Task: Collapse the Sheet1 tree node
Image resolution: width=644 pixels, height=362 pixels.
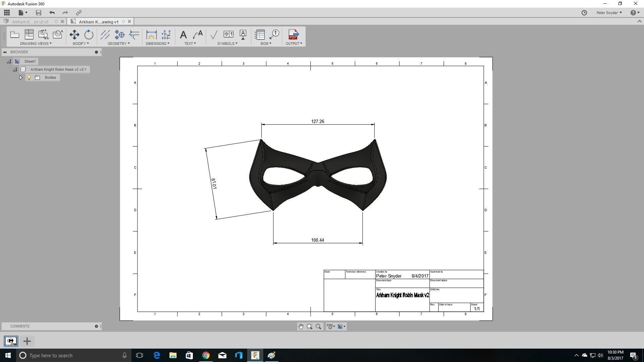Action: [9, 61]
